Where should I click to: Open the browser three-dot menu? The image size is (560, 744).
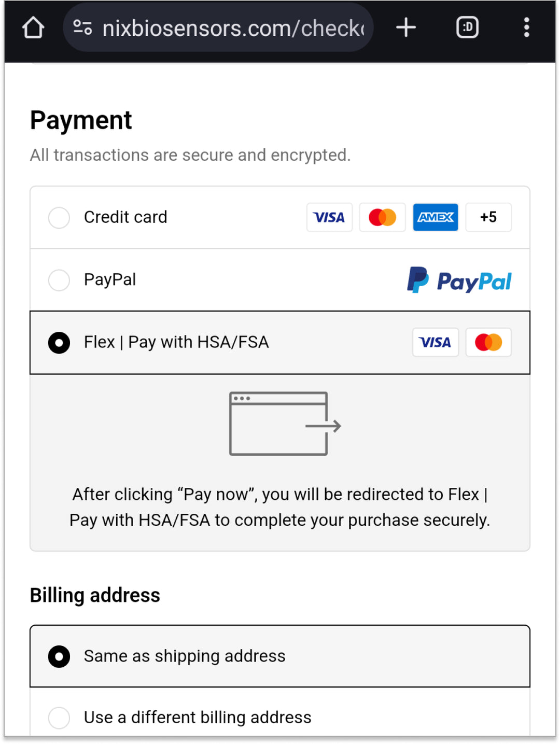tap(526, 27)
